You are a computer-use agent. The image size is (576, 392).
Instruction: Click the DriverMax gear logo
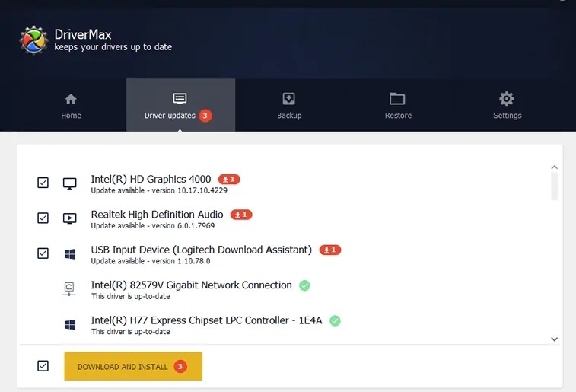click(33, 40)
